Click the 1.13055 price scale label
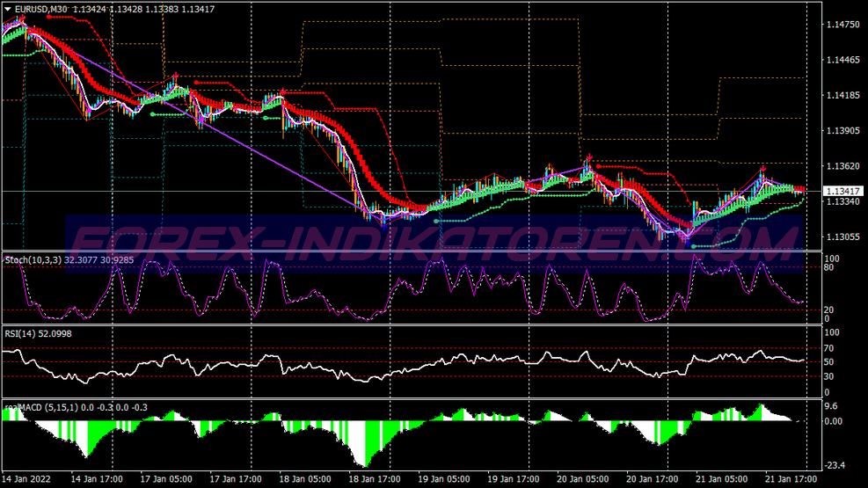Image resolution: width=868 pixels, height=488 pixels. (x=842, y=237)
